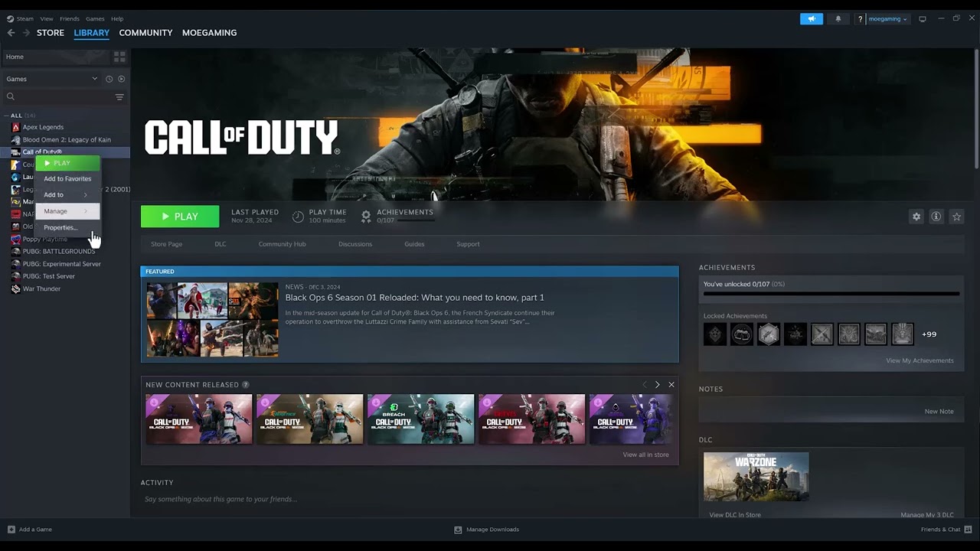980x551 pixels.
Task: Click View all in store
Action: (x=645, y=455)
